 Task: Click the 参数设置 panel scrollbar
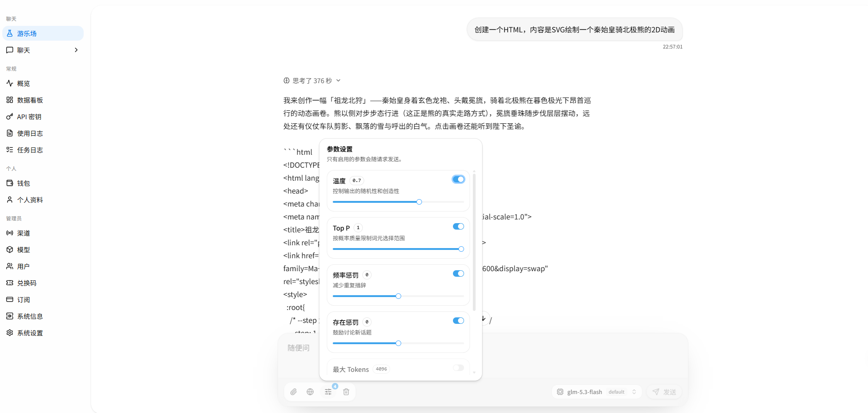coord(474,241)
